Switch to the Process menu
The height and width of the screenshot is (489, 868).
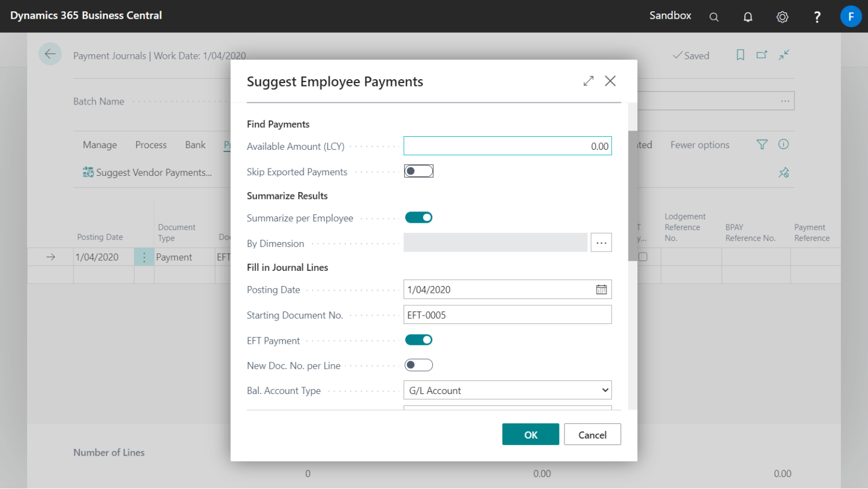click(x=150, y=145)
